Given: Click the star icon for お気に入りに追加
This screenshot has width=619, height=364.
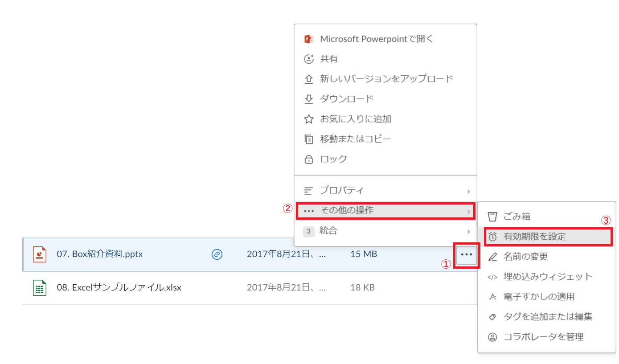Looking at the screenshot, I should click(x=308, y=119).
